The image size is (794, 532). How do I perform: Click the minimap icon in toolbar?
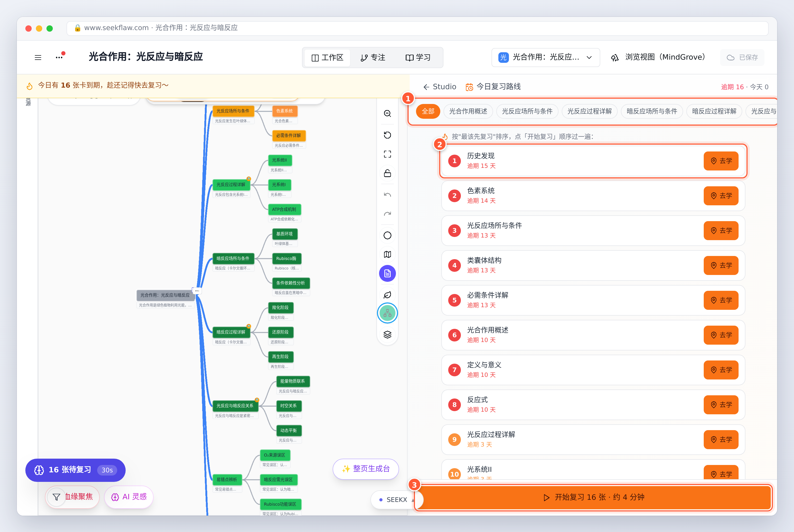click(387, 254)
